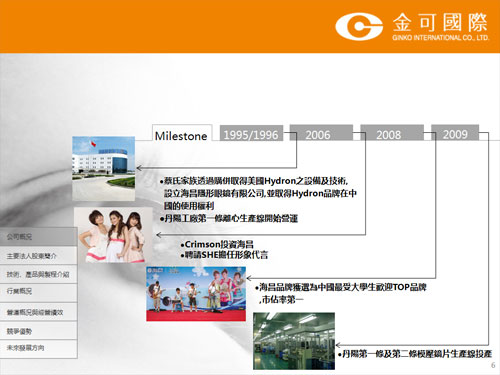Open the 2009 timeline tab
The height and width of the screenshot is (375, 500).
tap(455, 133)
